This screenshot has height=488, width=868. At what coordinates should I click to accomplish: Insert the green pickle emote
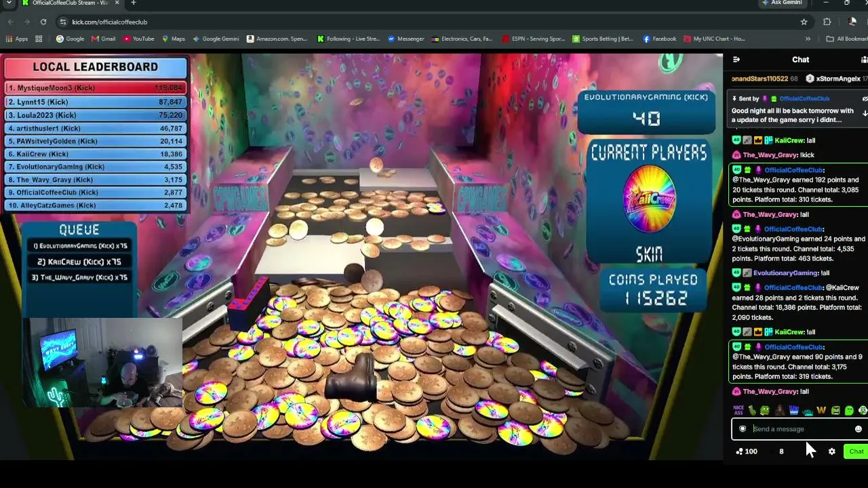pyautogui.click(x=751, y=410)
